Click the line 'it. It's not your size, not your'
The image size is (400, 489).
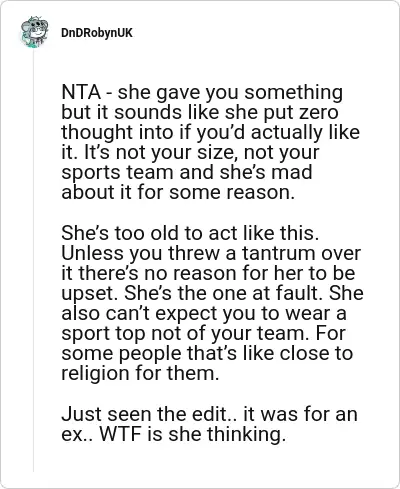click(x=190, y=153)
